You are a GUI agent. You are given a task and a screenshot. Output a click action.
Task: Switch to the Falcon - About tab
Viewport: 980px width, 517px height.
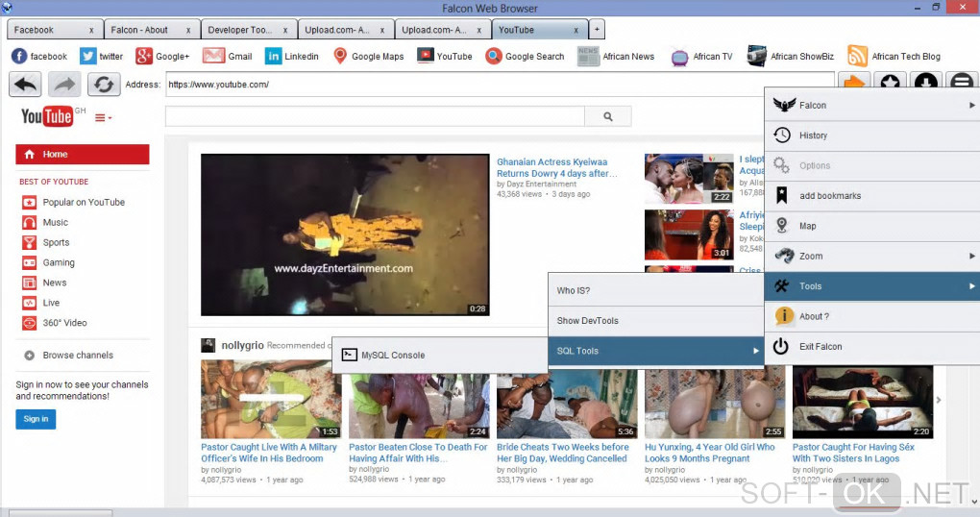[152, 30]
